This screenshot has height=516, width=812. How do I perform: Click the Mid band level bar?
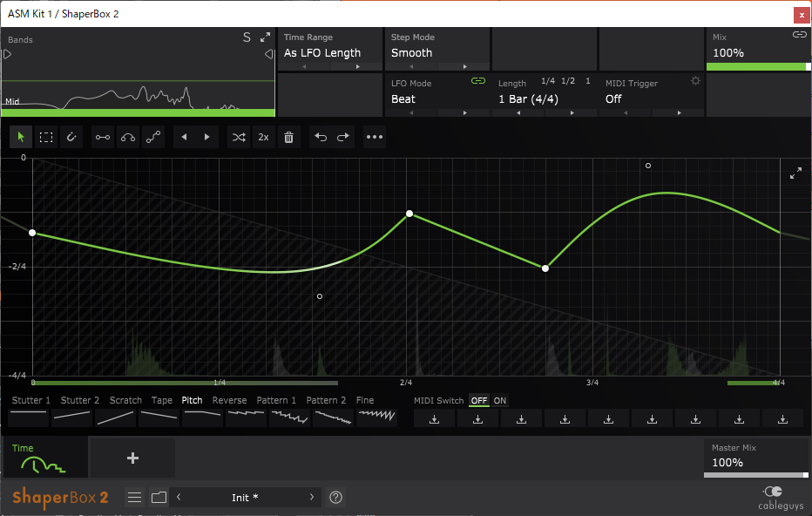[x=139, y=112]
